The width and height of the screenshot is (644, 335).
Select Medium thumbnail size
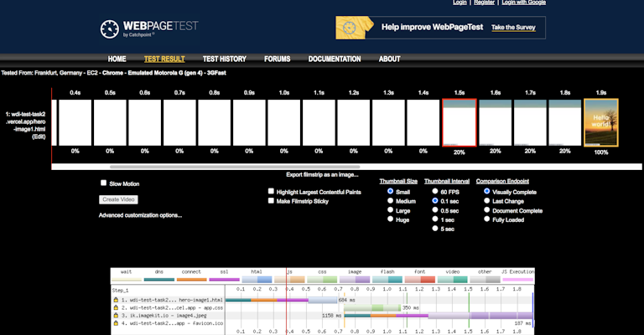pos(391,201)
